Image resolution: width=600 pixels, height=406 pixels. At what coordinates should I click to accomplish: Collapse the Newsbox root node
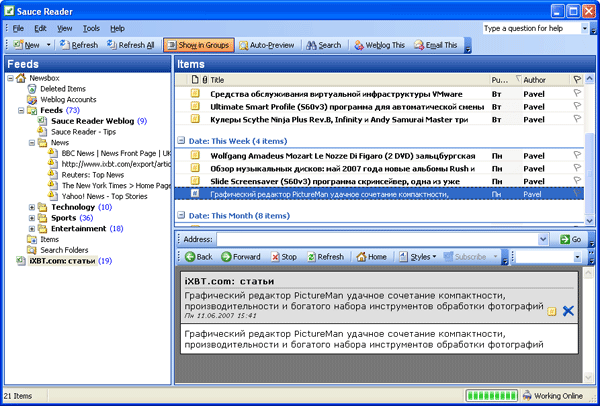point(10,78)
